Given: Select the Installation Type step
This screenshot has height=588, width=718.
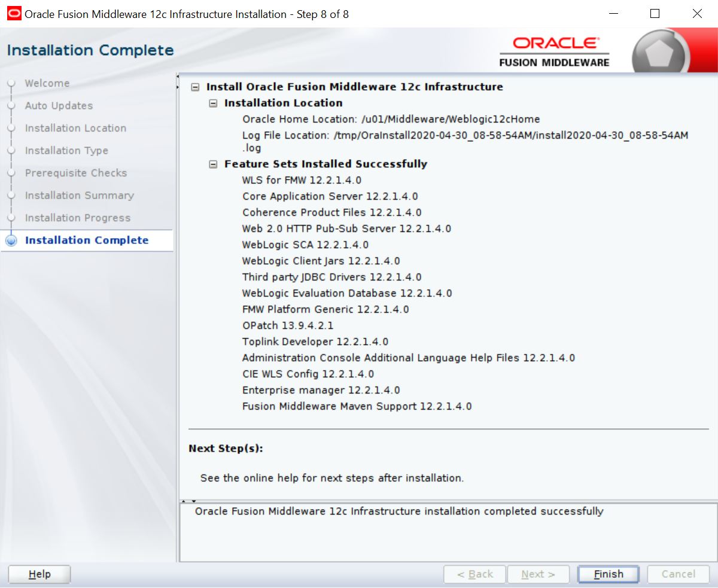Looking at the screenshot, I should [66, 151].
